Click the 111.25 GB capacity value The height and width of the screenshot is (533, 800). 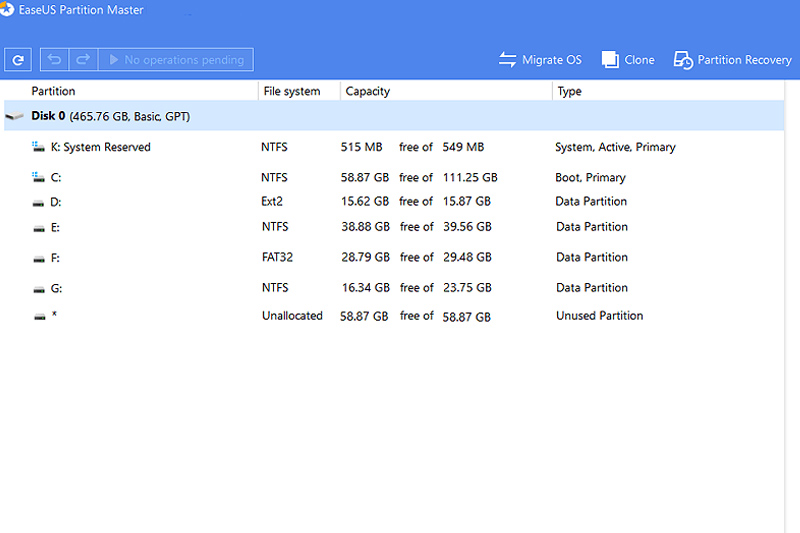tap(470, 177)
